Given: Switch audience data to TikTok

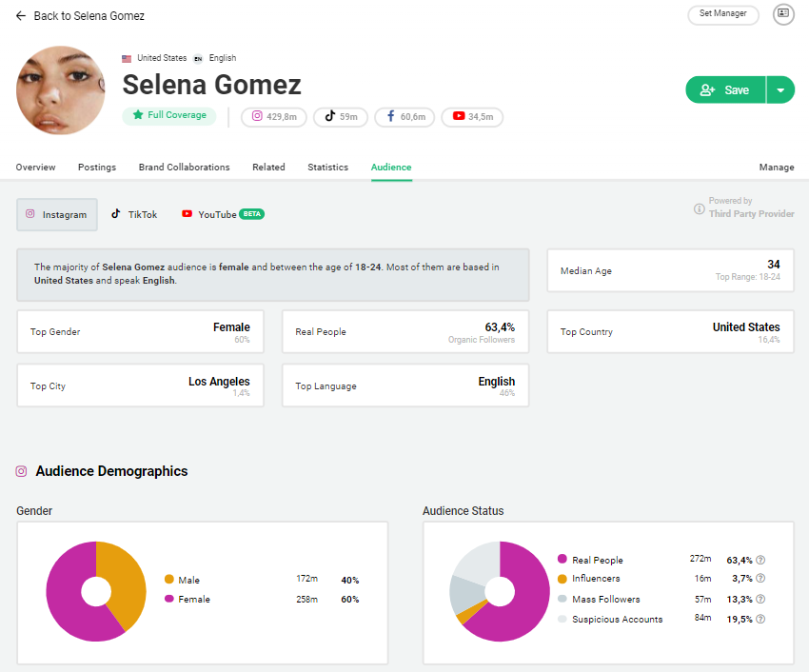Looking at the screenshot, I should point(133,214).
